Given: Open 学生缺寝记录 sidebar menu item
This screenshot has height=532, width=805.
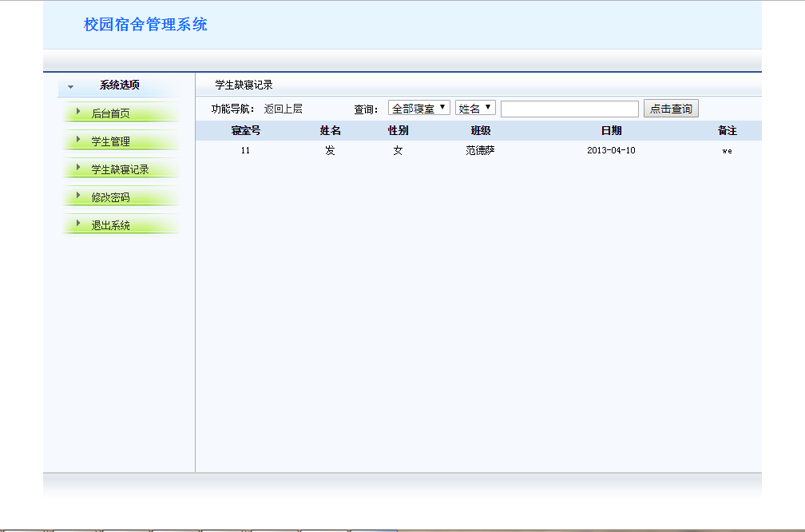Looking at the screenshot, I should tap(120, 169).
